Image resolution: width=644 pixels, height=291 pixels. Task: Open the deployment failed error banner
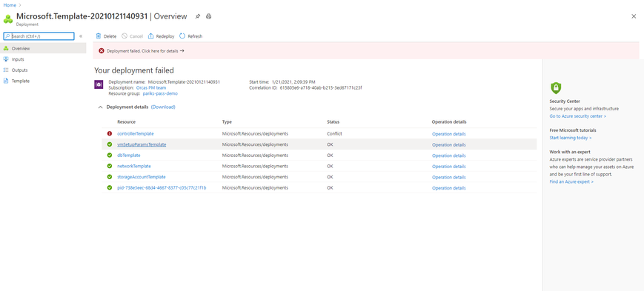coord(366,51)
